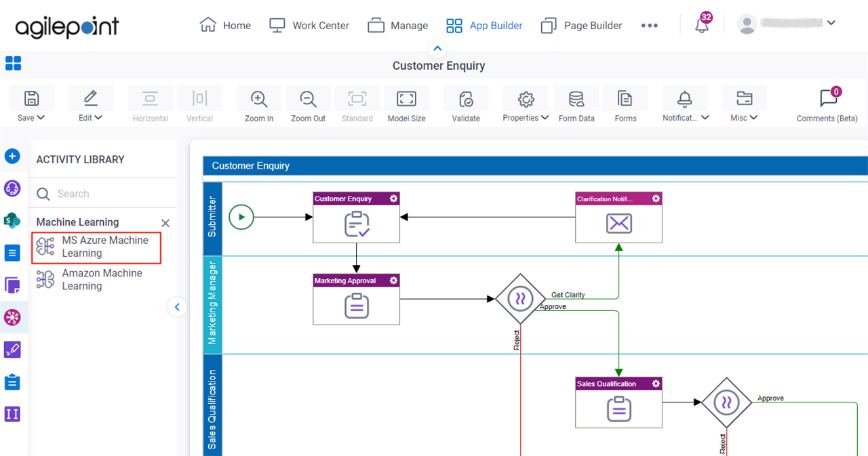Click the Model Size icon
The image size is (868, 456).
[406, 99]
